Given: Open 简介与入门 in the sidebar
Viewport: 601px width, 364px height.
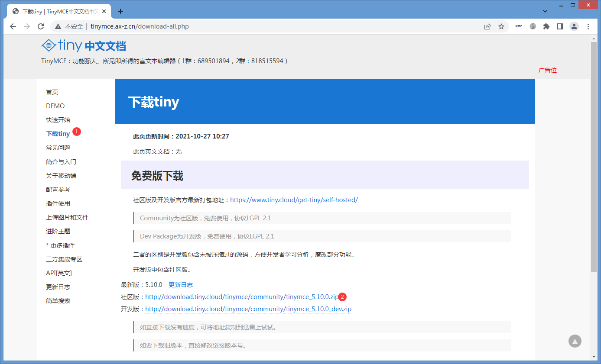Looking at the screenshot, I should coord(61,162).
